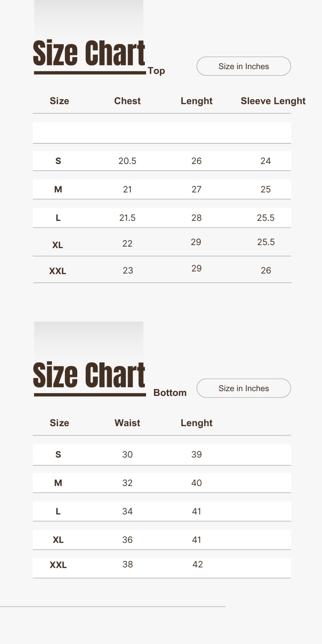This screenshot has width=322, height=644.
Task: Click the Size Chart heading of the top table
Action: point(89,53)
